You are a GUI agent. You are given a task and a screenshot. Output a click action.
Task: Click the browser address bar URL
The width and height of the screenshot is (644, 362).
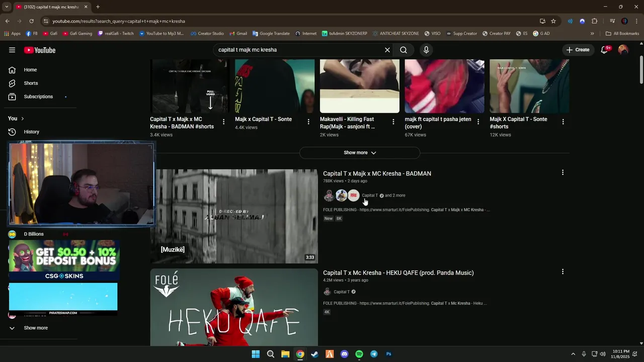[x=119, y=21]
